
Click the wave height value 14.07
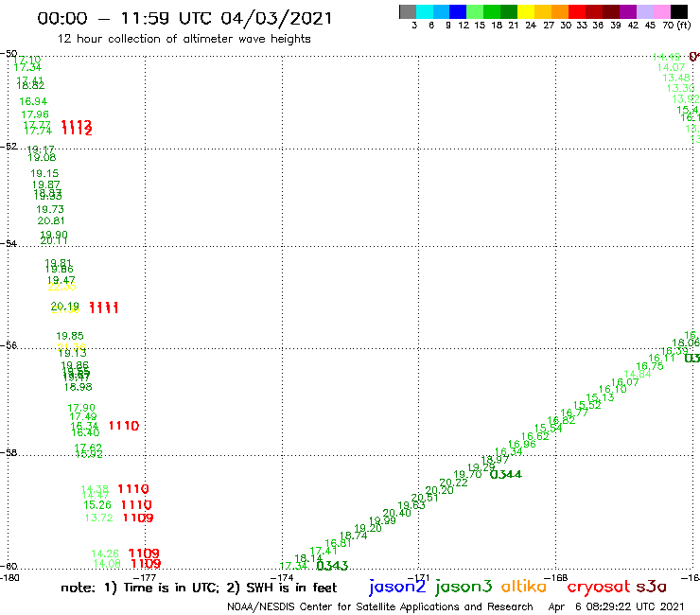tap(671, 67)
